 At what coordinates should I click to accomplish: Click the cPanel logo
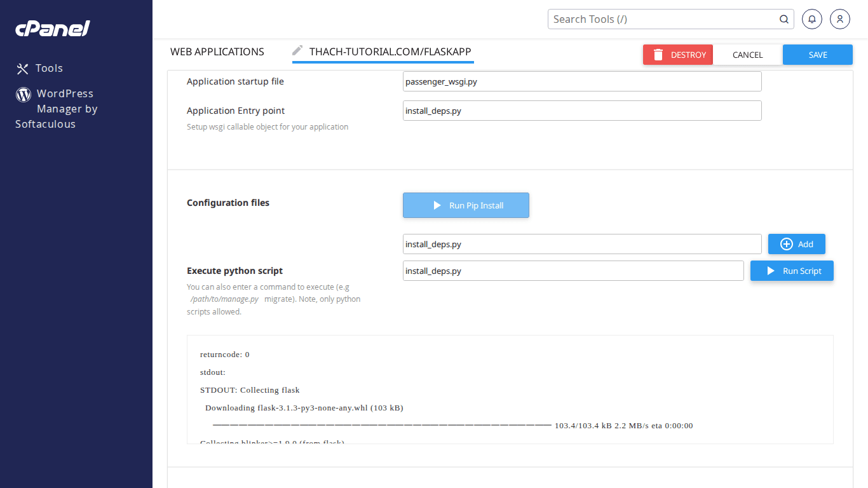[x=53, y=29]
